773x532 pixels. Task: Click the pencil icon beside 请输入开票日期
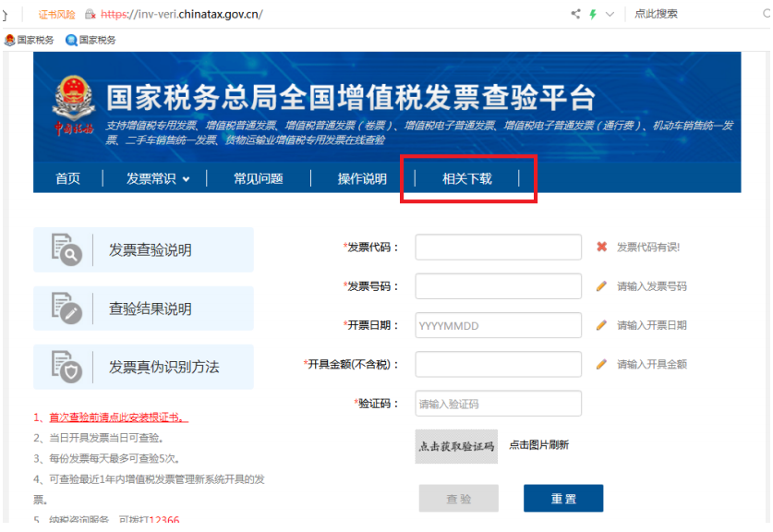[601, 325]
